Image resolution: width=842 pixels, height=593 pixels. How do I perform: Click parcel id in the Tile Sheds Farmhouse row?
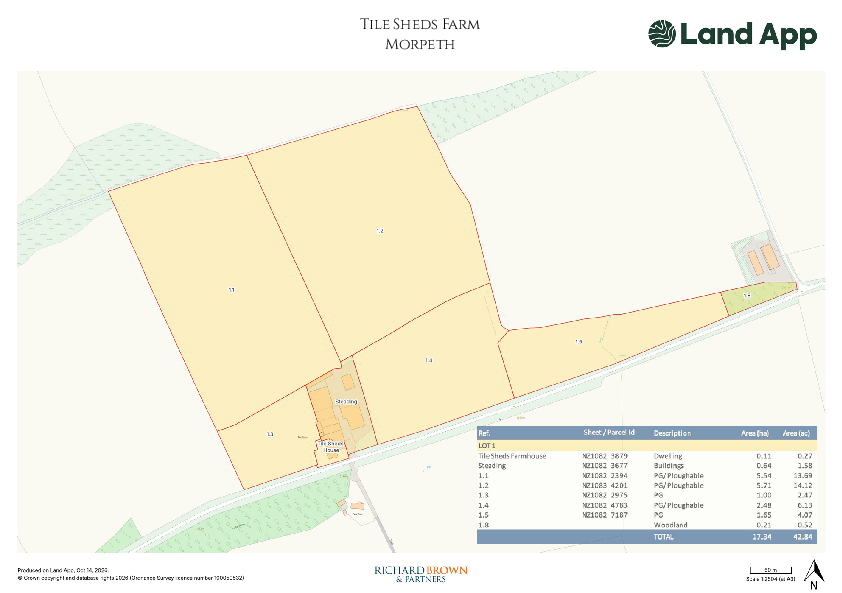pos(605,456)
